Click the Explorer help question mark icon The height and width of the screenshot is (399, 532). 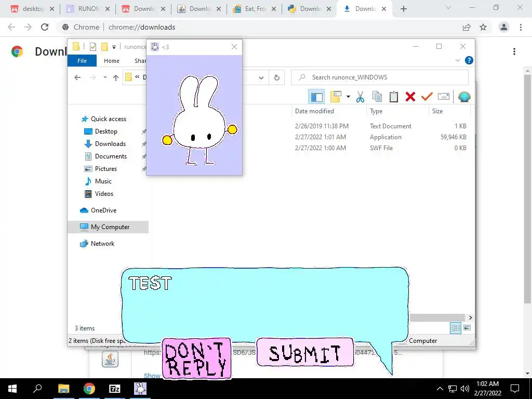coord(469,60)
